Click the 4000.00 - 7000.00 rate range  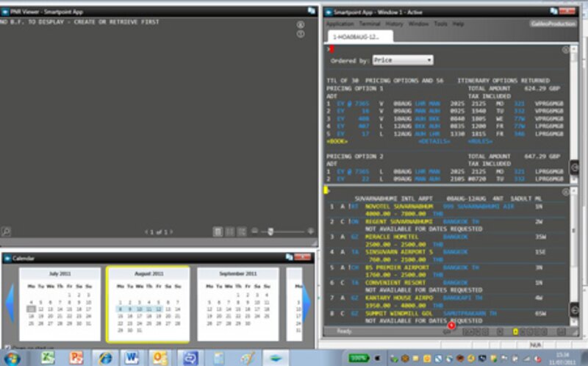tap(397, 214)
